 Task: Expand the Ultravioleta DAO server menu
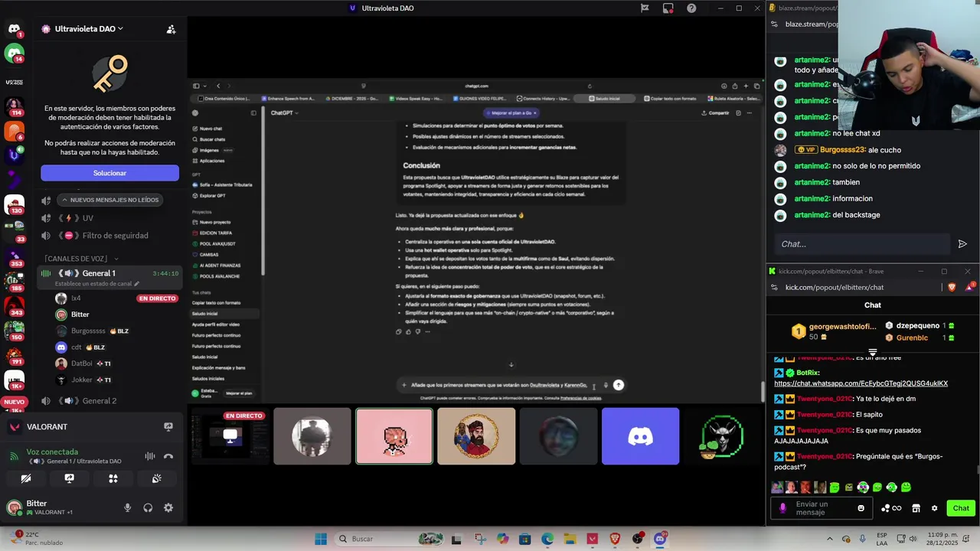(88, 29)
